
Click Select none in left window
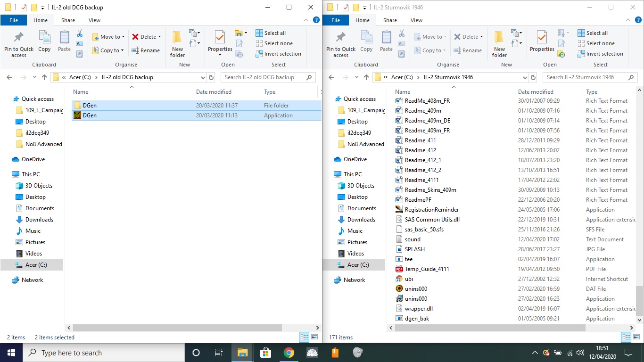coord(274,43)
